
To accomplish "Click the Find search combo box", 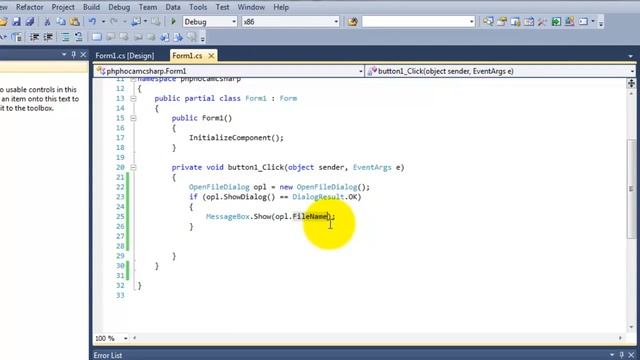I will [x=418, y=22].
